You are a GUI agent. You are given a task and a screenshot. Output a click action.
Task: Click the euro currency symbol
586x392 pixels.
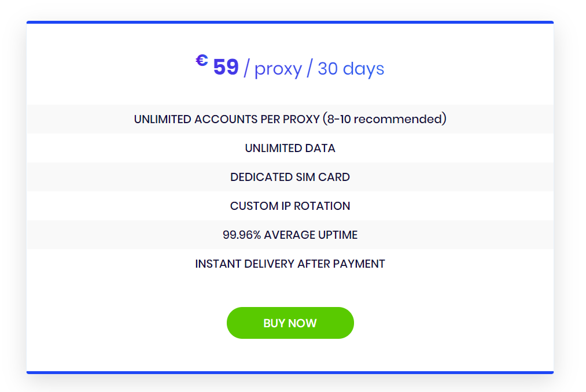click(202, 60)
